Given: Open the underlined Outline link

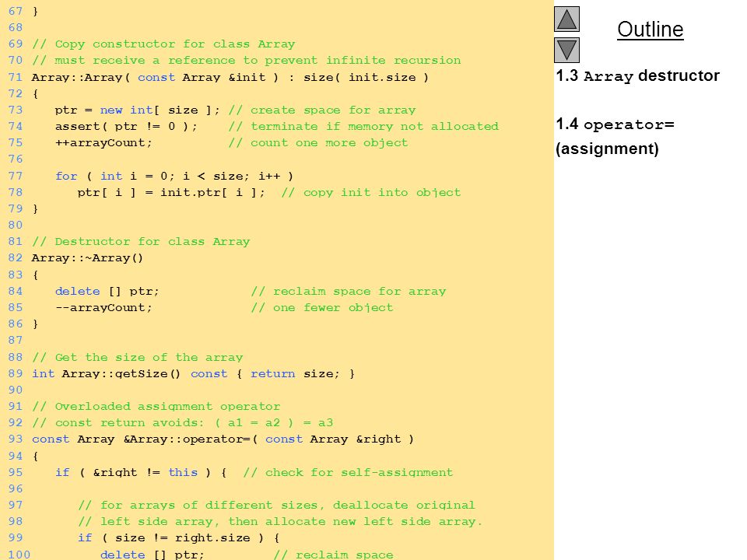Looking at the screenshot, I should [651, 29].
